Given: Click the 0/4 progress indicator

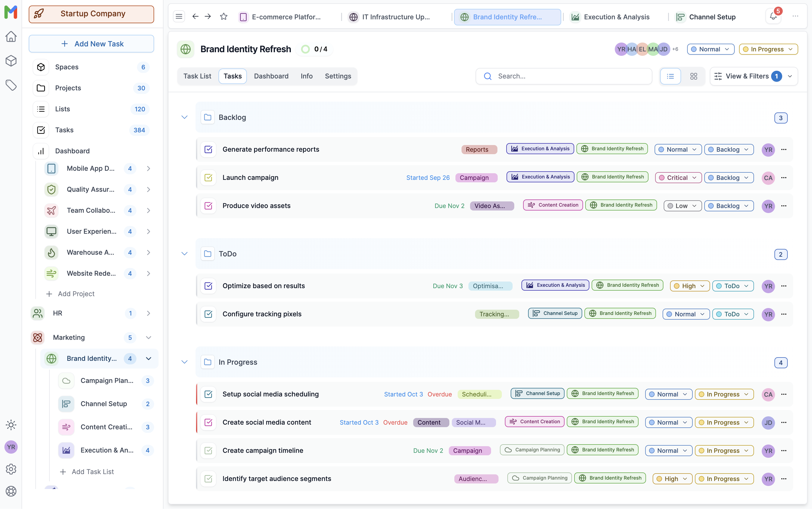Looking at the screenshot, I should [314, 49].
